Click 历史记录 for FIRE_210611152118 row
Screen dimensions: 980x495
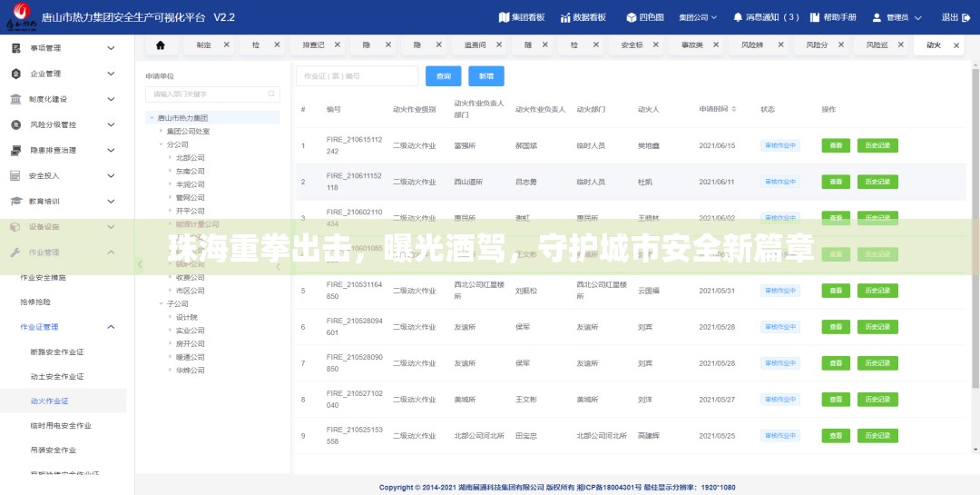tap(877, 182)
